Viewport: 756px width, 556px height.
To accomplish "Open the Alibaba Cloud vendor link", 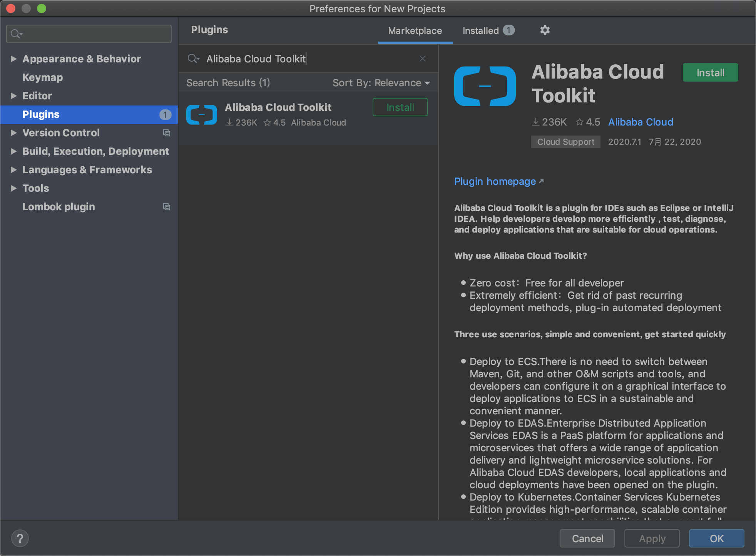I will click(x=641, y=122).
